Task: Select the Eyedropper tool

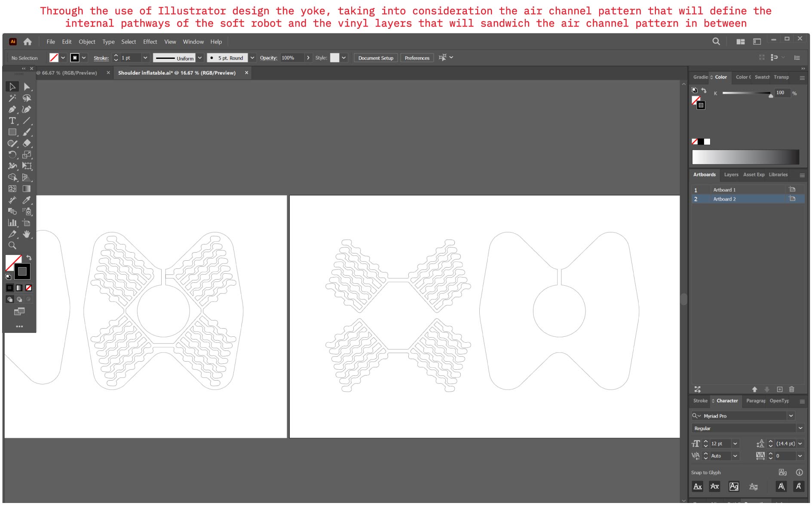Action: [x=27, y=200]
